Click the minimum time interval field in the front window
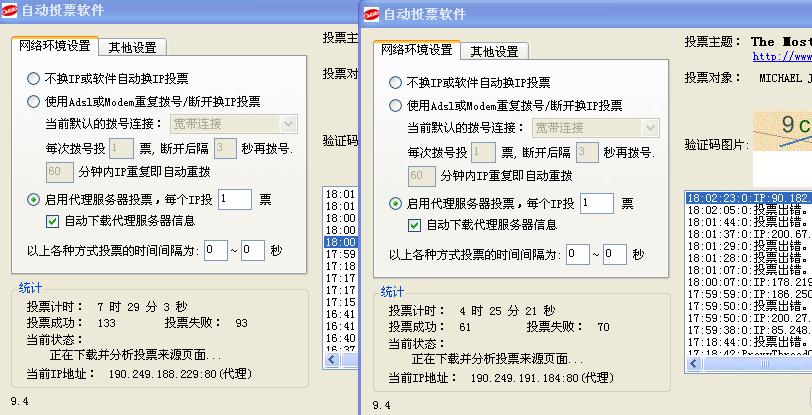This screenshot has height=415, width=812. coord(577,255)
